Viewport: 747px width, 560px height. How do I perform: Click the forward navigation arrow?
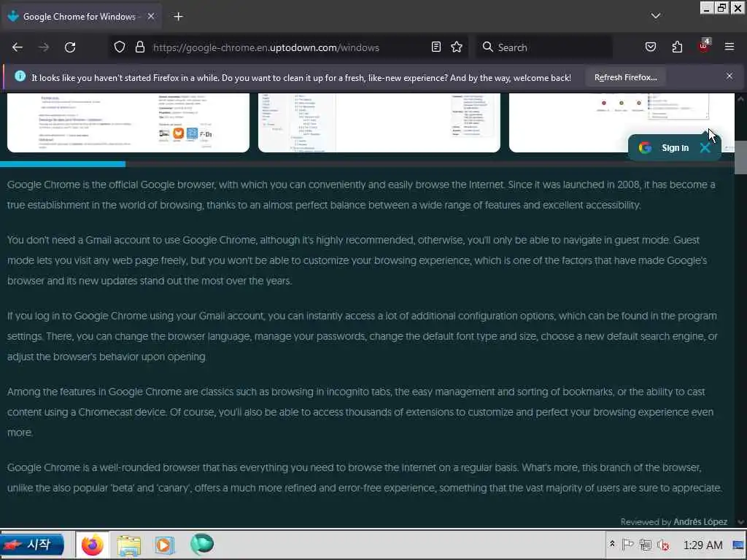click(44, 47)
